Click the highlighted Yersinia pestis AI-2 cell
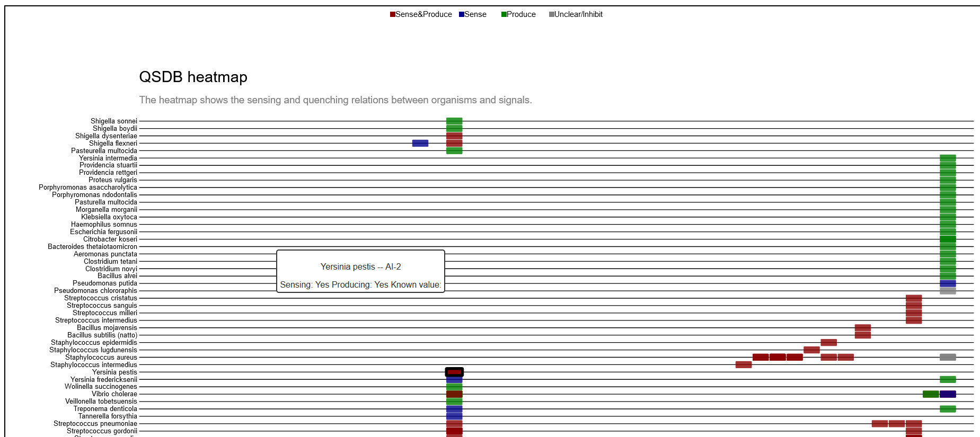 click(x=454, y=372)
